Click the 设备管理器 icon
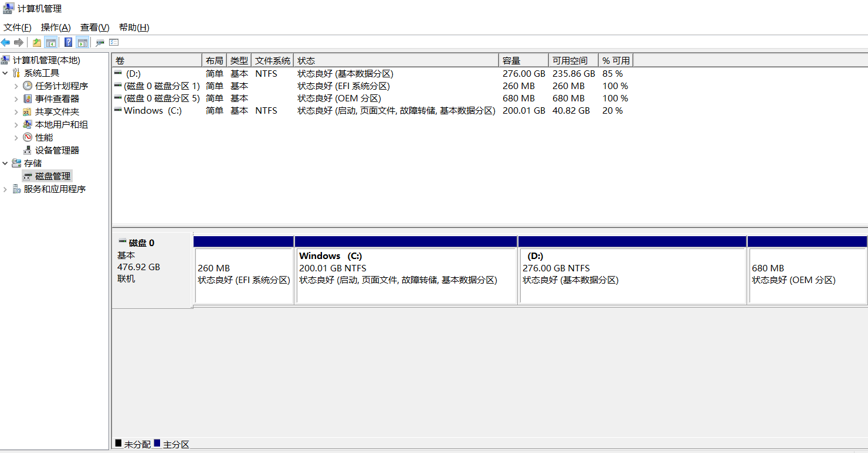The height and width of the screenshot is (453, 868). coord(28,150)
